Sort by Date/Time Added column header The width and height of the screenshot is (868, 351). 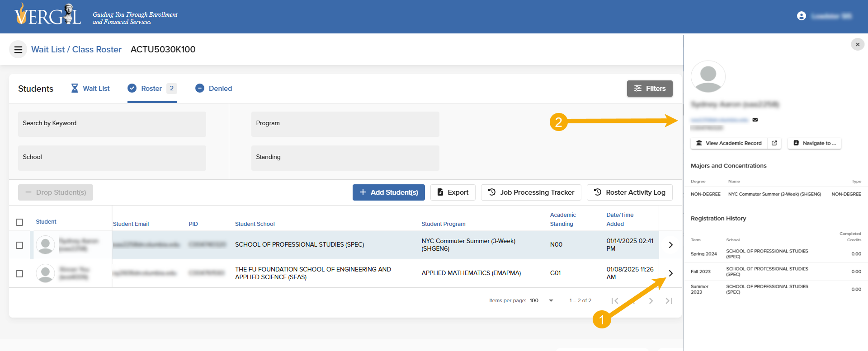coord(620,220)
